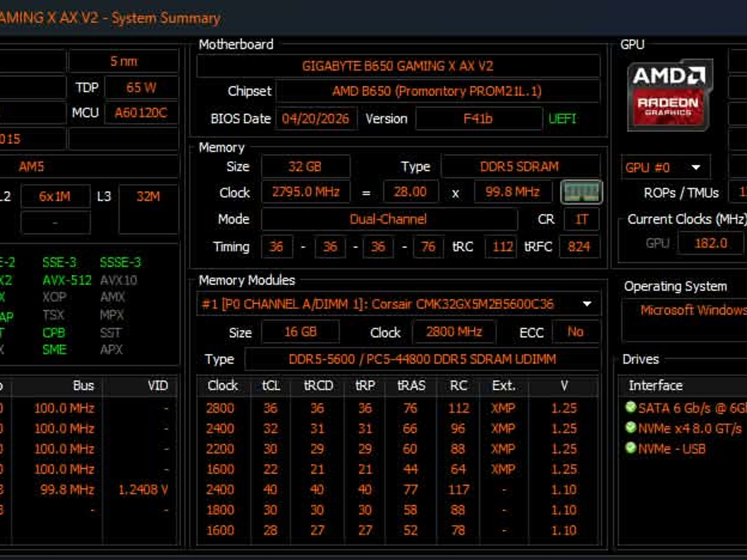Click VID value 1.2408 V
The width and height of the screenshot is (747, 560).
point(143,490)
